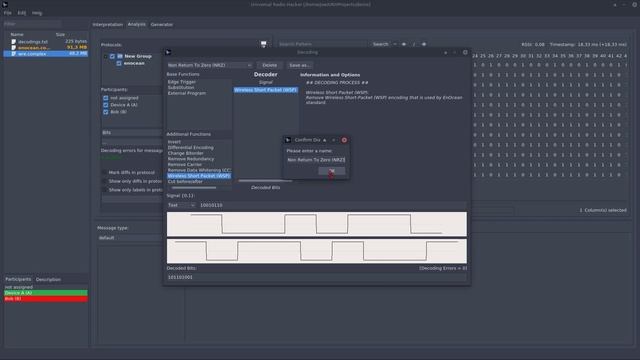
Task: Open the File menu
Action: pyautogui.click(x=8, y=13)
